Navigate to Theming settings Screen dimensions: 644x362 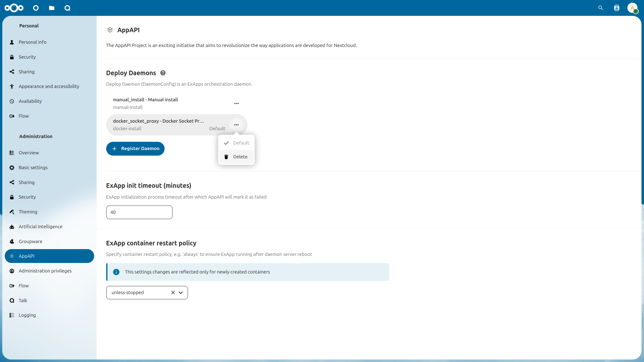click(x=28, y=212)
